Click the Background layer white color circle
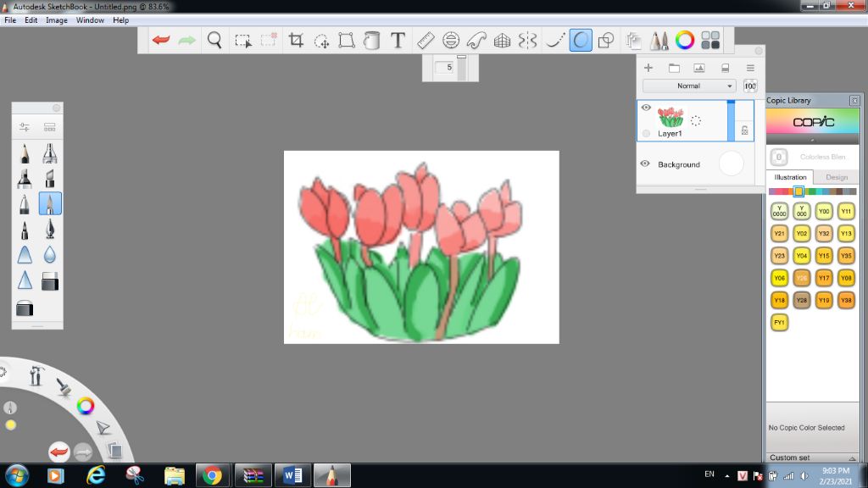The image size is (868, 488). pos(732,164)
